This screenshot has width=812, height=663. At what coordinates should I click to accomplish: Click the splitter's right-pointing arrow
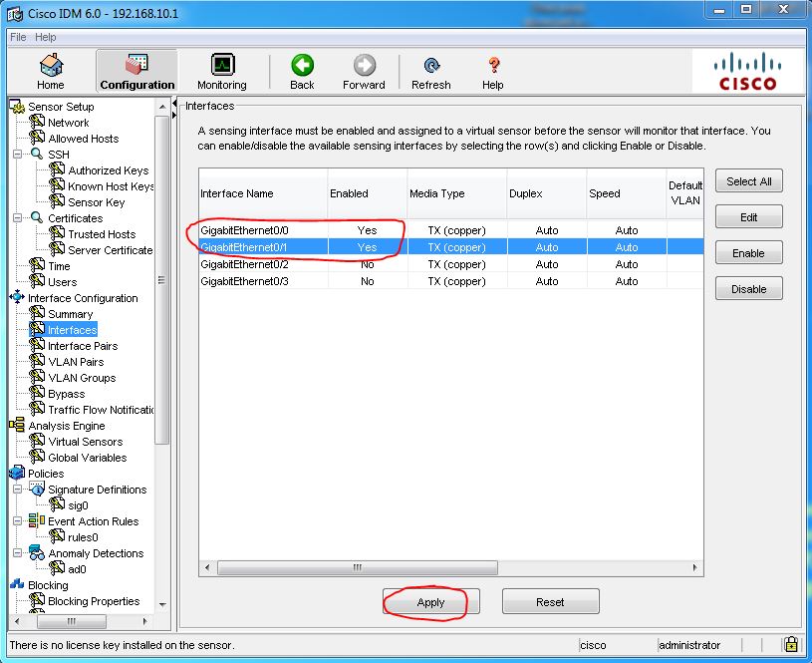pyautogui.click(x=174, y=115)
